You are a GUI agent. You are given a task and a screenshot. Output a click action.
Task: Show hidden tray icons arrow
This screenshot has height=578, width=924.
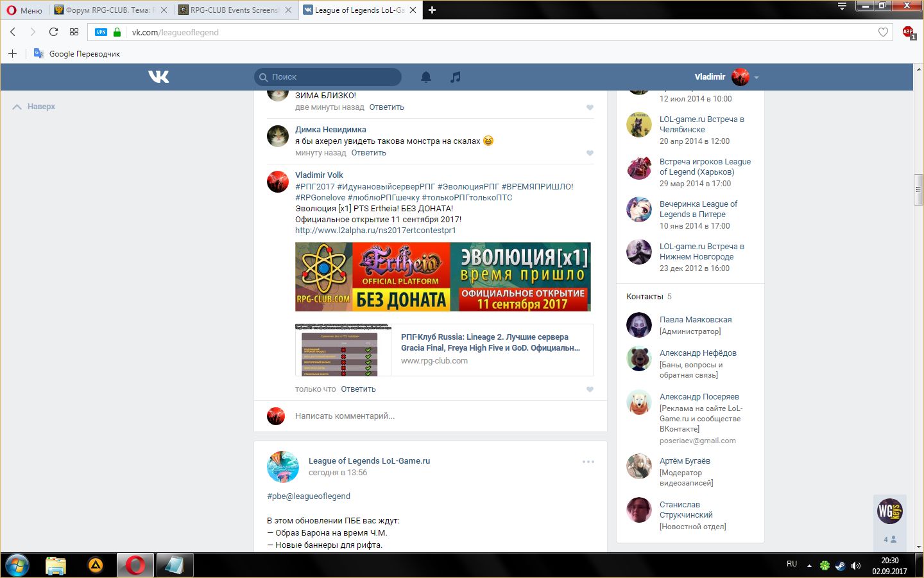coord(809,566)
